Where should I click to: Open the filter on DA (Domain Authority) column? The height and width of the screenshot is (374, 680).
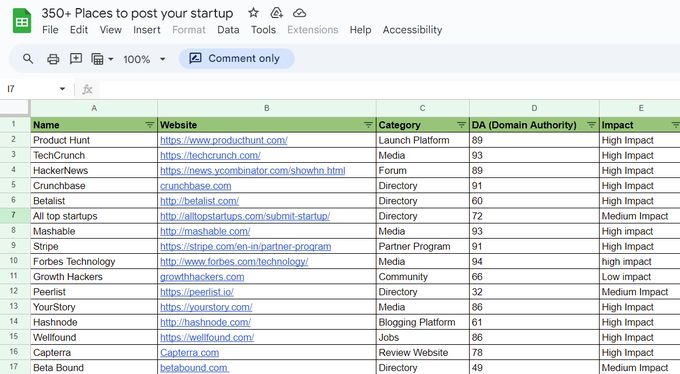pos(592,125)
